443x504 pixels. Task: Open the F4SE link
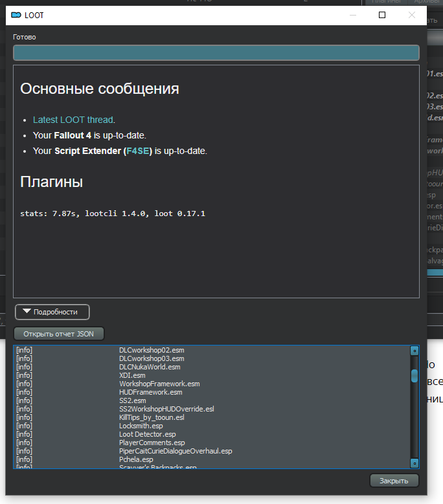(138, 151)
